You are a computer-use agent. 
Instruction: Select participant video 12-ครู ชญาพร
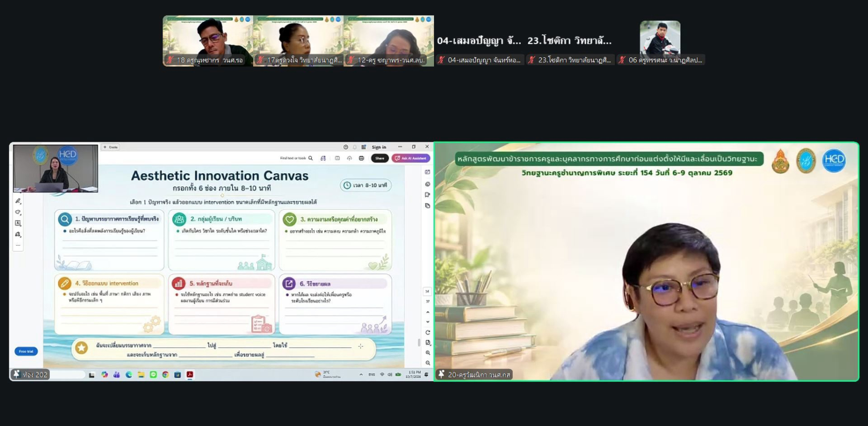tap(389, 41)
